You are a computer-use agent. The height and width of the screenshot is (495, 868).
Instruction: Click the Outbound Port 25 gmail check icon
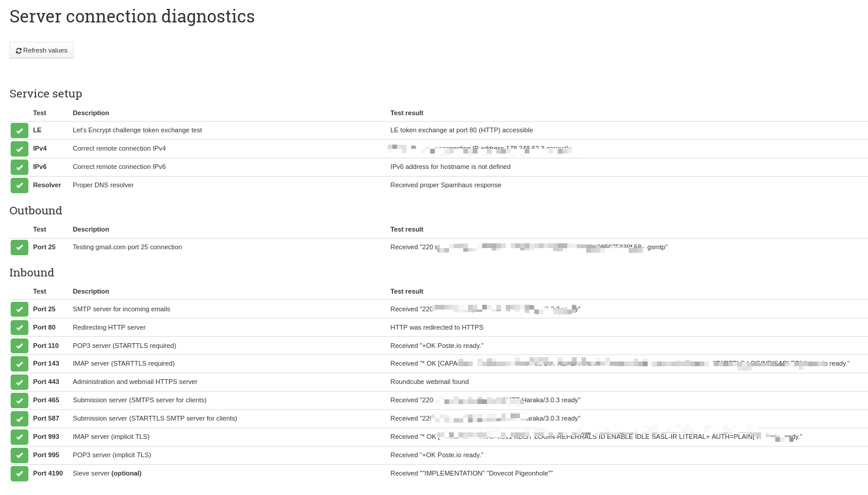(19, 247)
